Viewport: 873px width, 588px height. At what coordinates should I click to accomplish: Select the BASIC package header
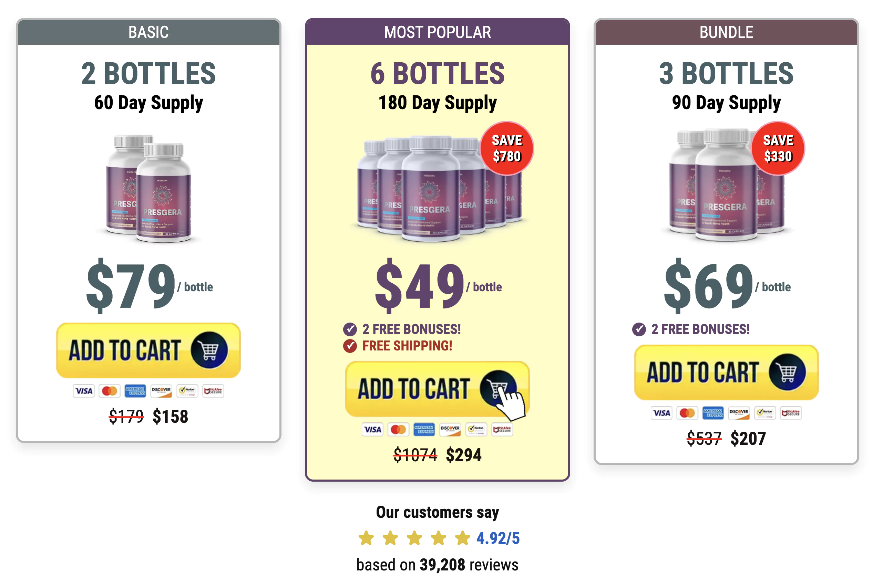pos(148,32)
